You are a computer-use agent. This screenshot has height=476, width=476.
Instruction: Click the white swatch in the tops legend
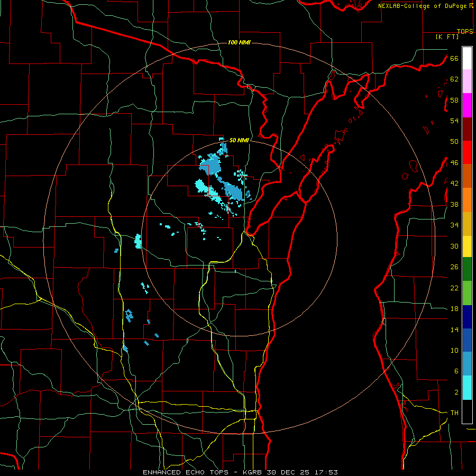coord(467,58)
